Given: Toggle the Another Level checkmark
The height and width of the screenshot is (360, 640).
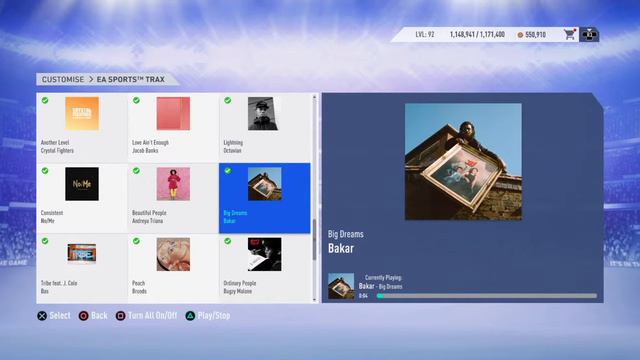Looking at the screenshot, I should (x=45, y=100).
